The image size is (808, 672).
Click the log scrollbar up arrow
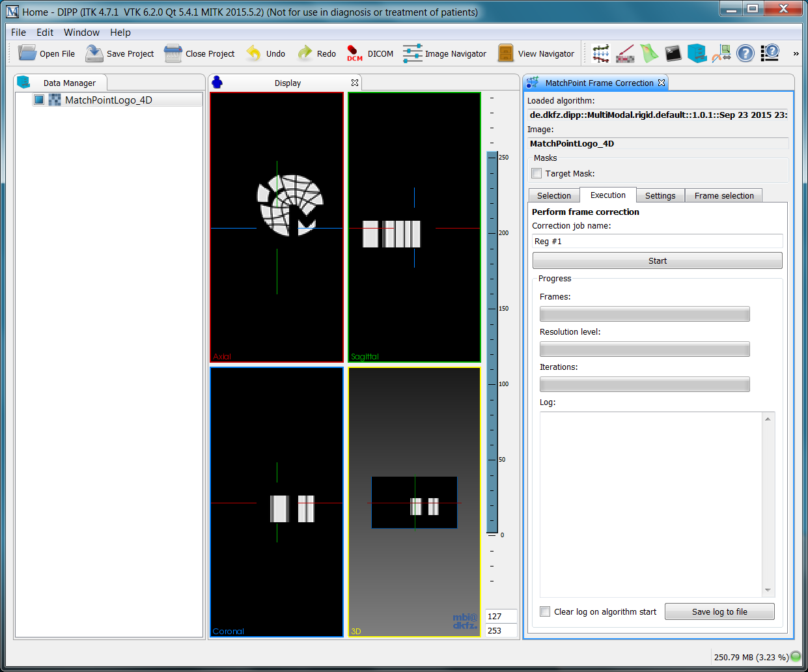(x=768, y=419)
